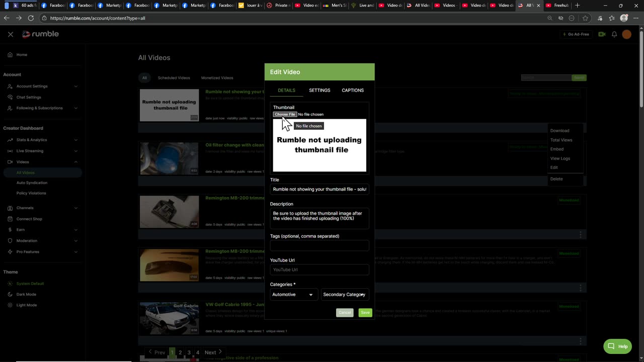Go to Next page of videos
Screen dimensions: 644x362
tap(214, 352)
